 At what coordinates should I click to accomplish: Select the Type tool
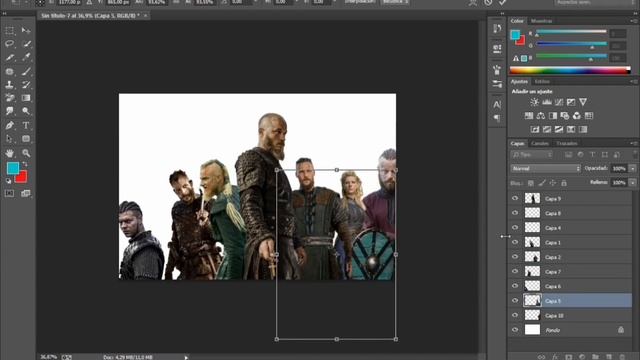point(26,125)
